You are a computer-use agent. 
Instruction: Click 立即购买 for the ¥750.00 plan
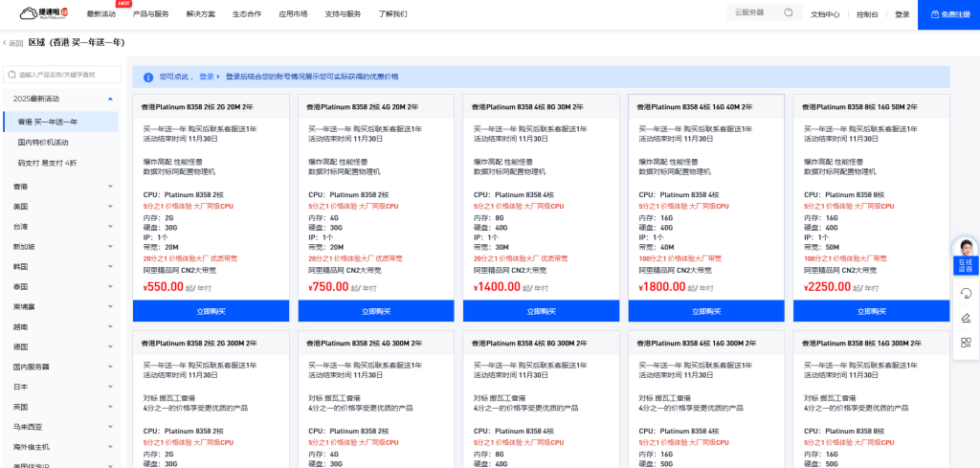coord(376,311)
